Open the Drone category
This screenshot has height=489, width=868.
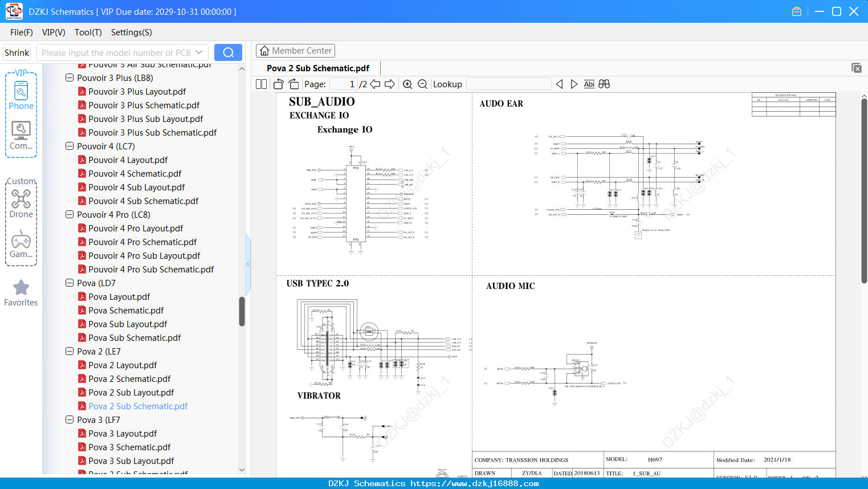coord(21,204)
